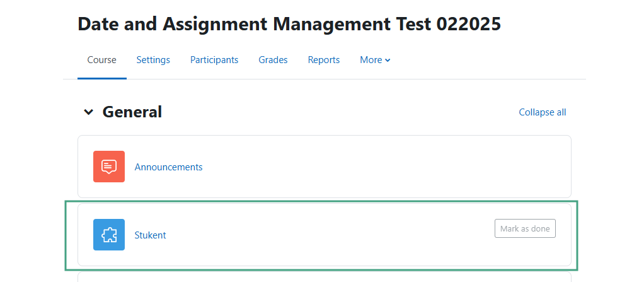Click the General section heading text
The image size is (644, 282).
(132, 112)
